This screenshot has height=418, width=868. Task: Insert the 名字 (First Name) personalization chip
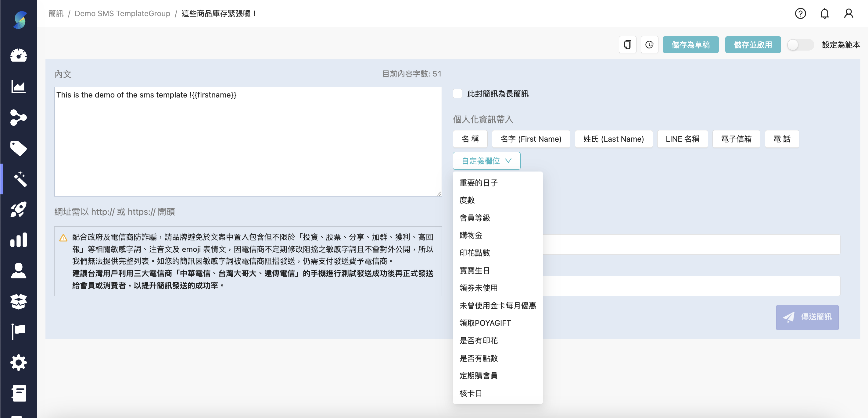(x=531, y=139)
